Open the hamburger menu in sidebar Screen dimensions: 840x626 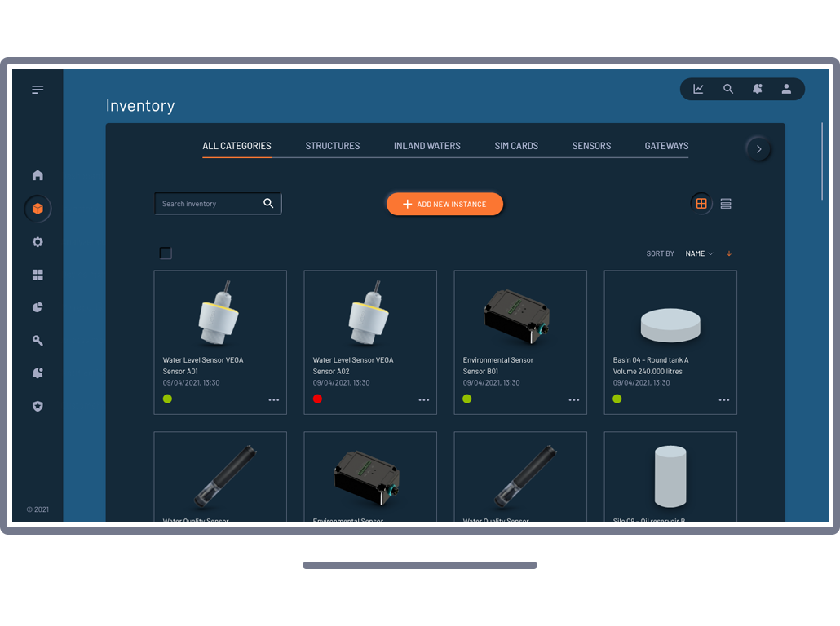[38, 90]
